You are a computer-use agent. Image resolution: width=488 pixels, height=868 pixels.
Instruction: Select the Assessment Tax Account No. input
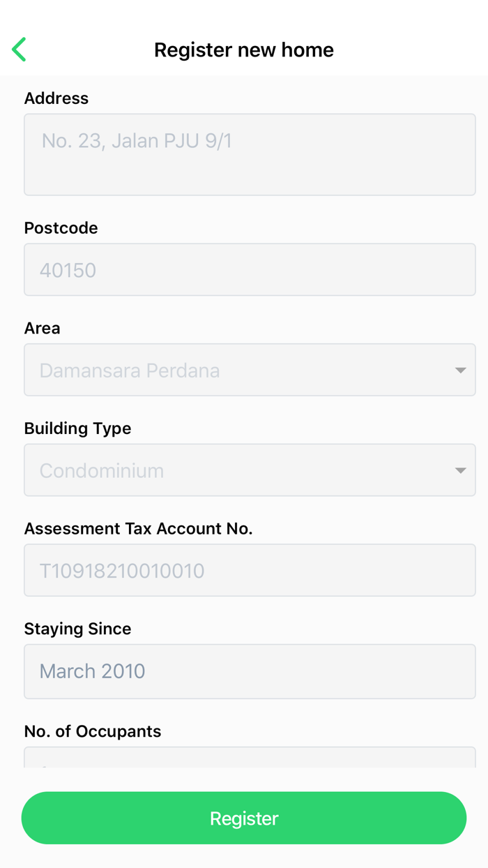click(250, 570)
